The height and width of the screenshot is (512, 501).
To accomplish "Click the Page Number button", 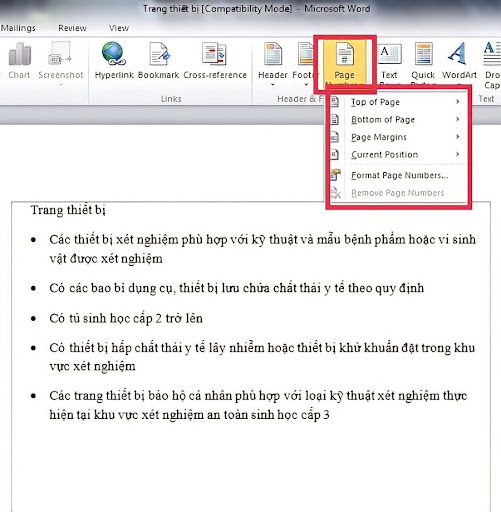I will point(345,63).
